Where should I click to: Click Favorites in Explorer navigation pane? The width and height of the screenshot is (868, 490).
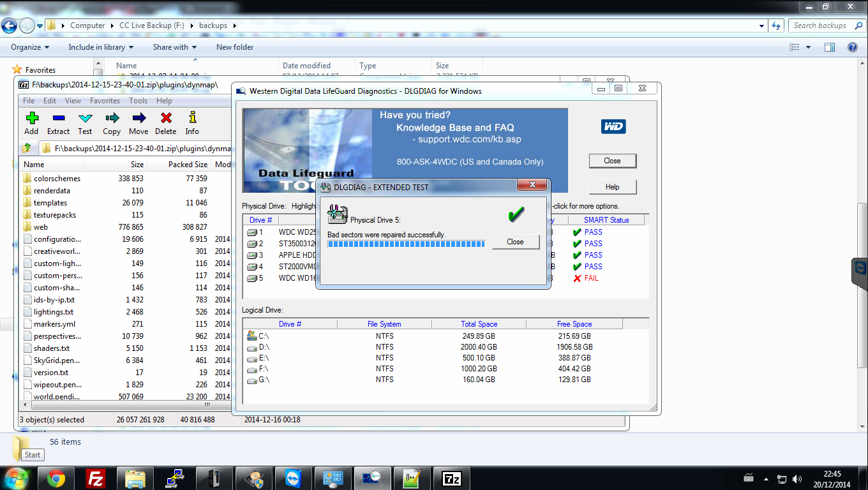point(40,70)
